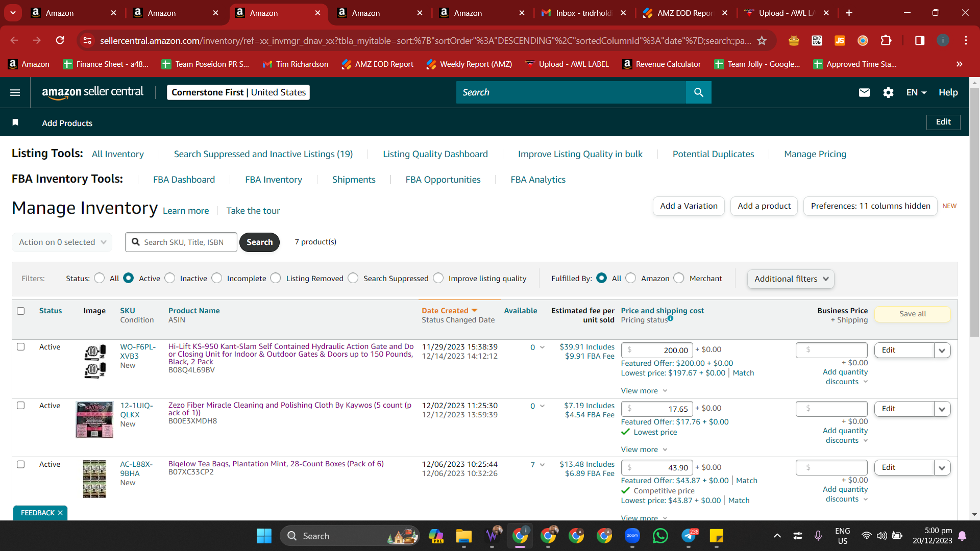The height and width of the screenshot is (551, 980).
Task: Switch to the AMZ EOD Report tab
Action: pos(685,13)
